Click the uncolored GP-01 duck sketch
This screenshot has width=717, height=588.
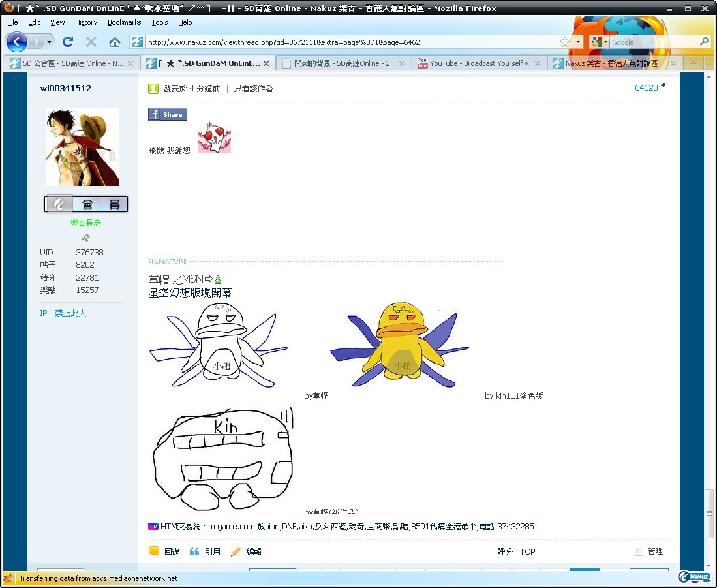pos(219,345)
